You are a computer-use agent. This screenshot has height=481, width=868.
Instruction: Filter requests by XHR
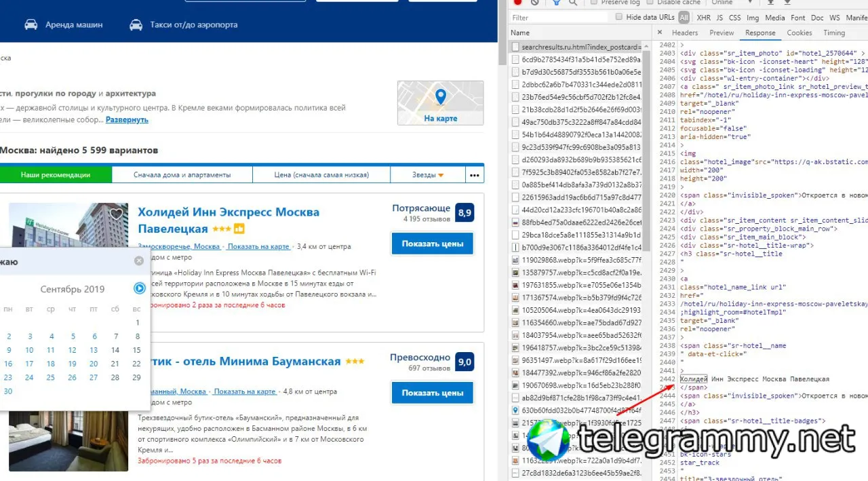(704, 18)
